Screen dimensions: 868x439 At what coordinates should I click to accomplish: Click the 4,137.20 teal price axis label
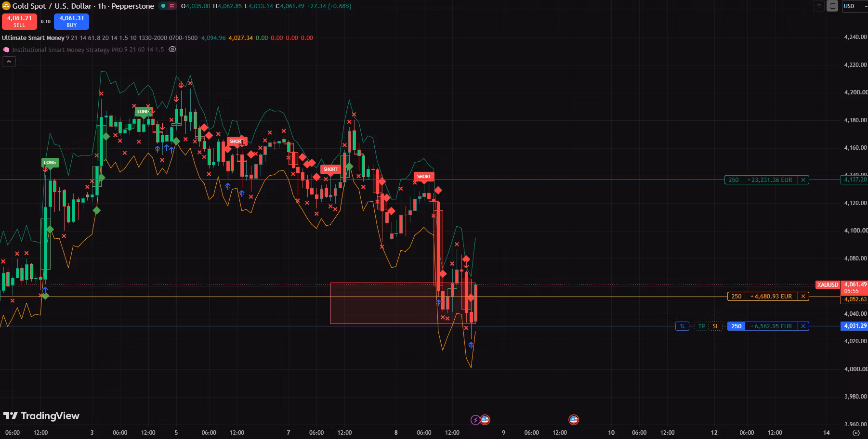pos(855,180)
